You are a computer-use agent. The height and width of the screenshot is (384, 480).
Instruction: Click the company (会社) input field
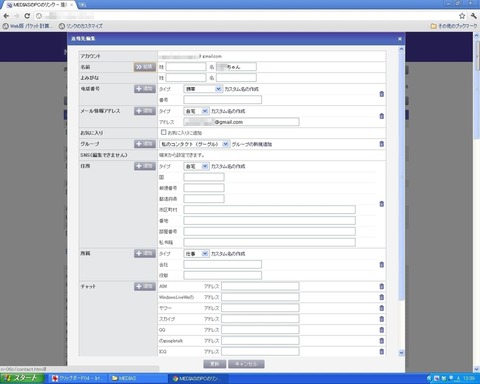point(223,264)
